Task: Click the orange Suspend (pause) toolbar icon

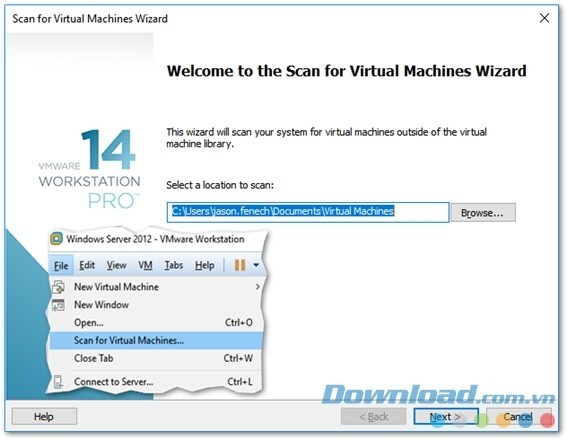Action: pyautogui.click(x=240, y=265)
